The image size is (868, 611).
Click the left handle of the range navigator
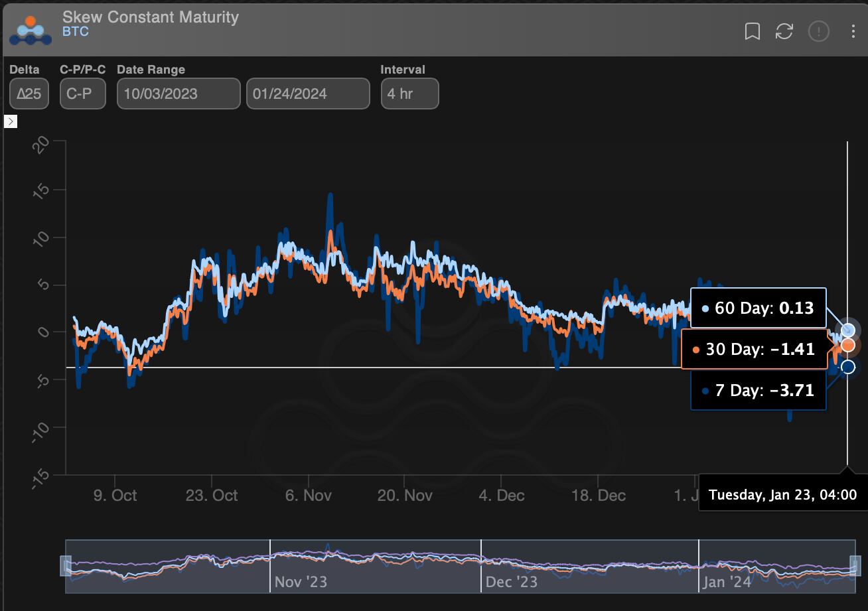click(x=66, y=566)
